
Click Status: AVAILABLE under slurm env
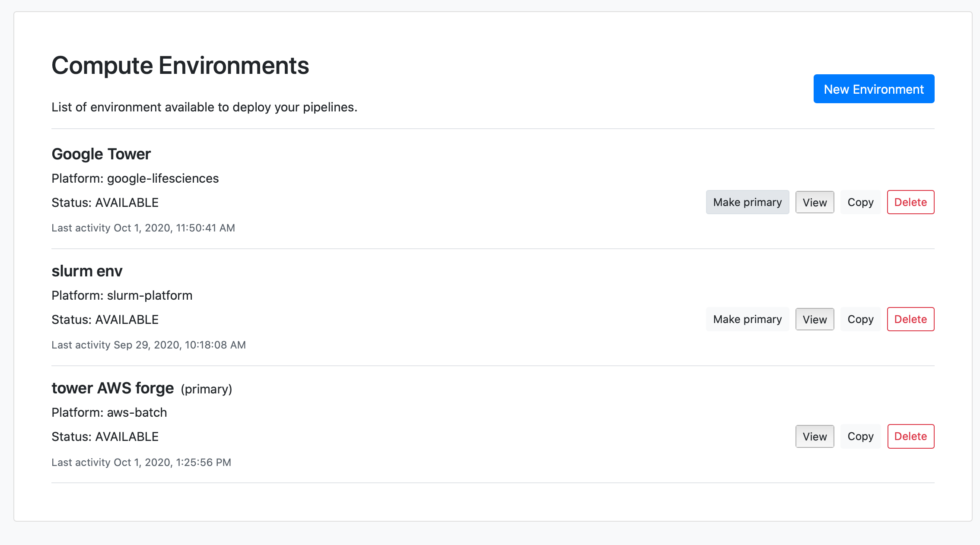click(x=105, y=320)
